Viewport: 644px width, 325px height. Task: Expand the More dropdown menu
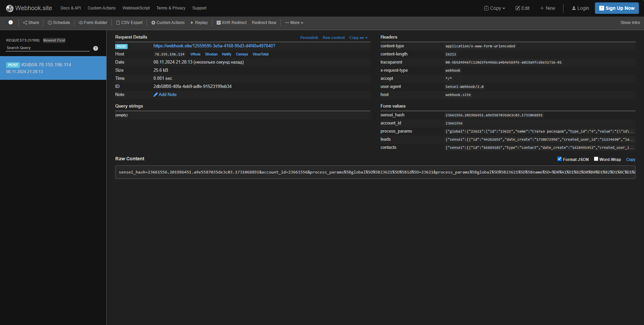[294, 23]
